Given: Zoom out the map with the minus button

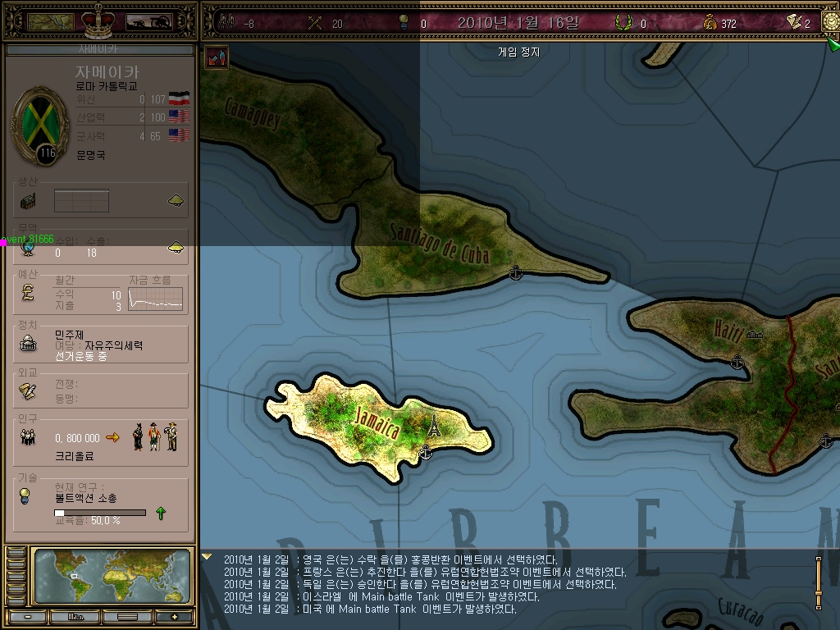Looking at the screenshot, I should coord(28,617).
